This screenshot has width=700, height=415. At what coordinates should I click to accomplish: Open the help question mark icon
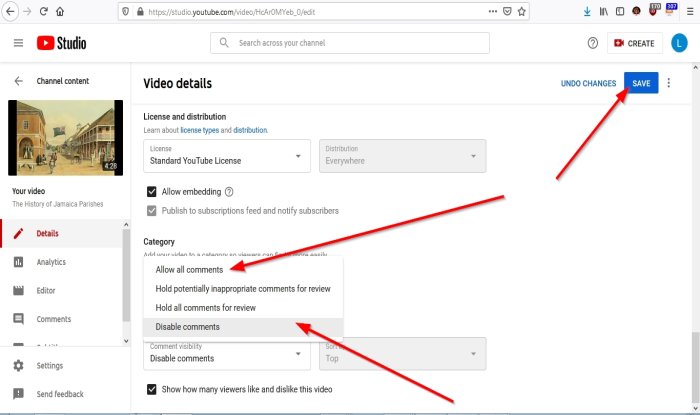(x=592, y=43)
